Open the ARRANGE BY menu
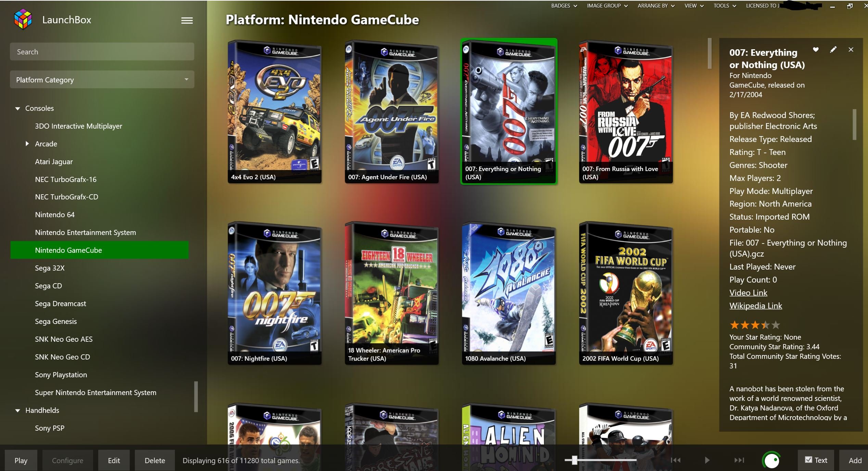The image size is (868, 471). (x=656, y=6)
